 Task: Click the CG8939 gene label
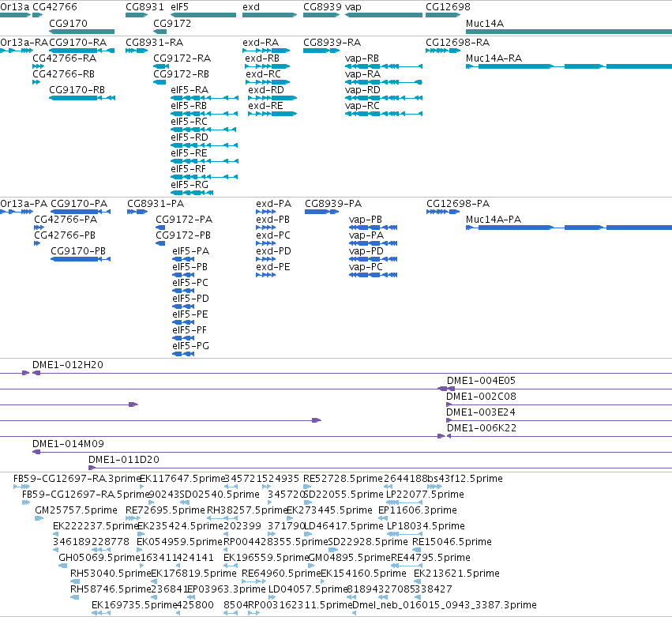point(322,7)
